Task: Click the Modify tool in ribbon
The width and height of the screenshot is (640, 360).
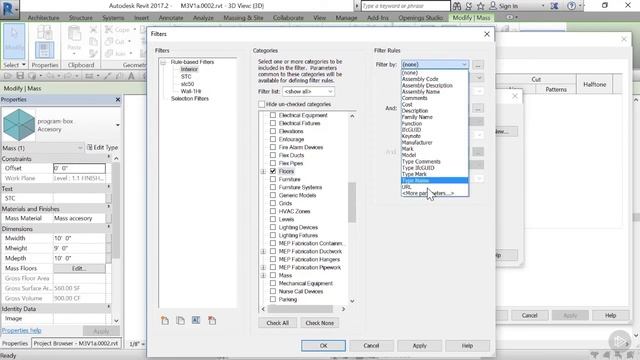Action: (x=14, y=41)
